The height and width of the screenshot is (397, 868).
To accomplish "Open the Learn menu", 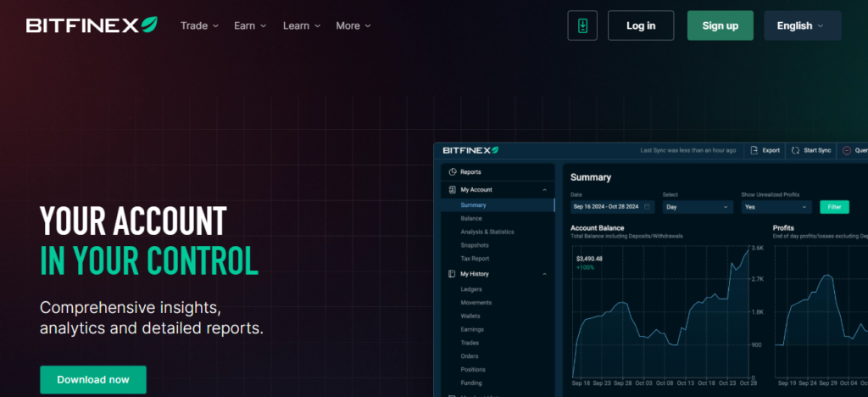I will click(302, 25).
